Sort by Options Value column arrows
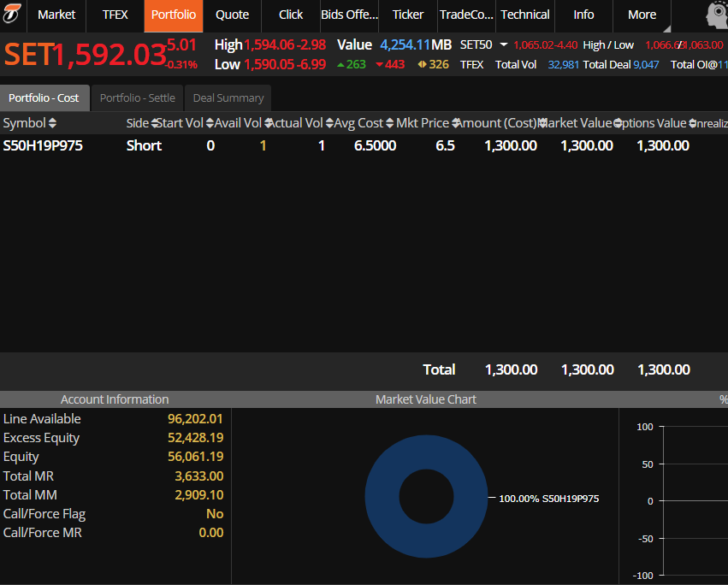This screenshot has height=585, width=728. 693,123
